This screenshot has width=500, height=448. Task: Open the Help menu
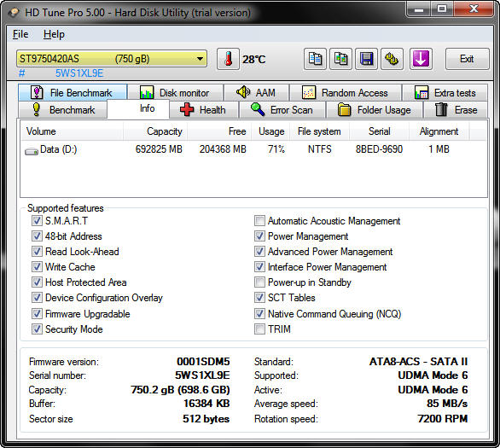[54, 34]
